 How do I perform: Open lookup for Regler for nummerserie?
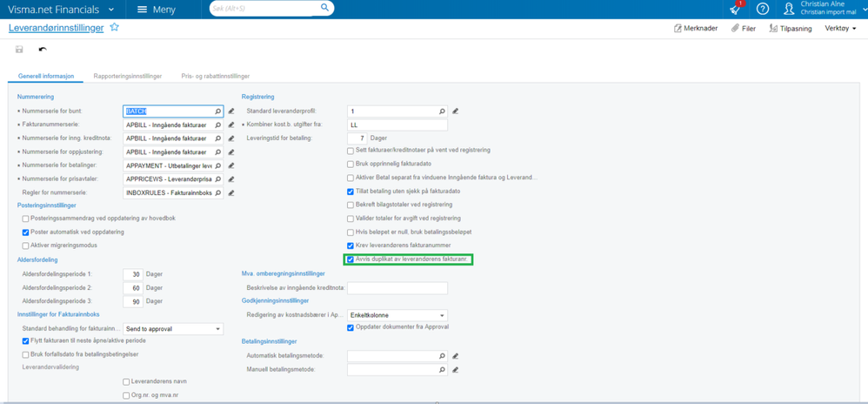(x=218, y=192)
